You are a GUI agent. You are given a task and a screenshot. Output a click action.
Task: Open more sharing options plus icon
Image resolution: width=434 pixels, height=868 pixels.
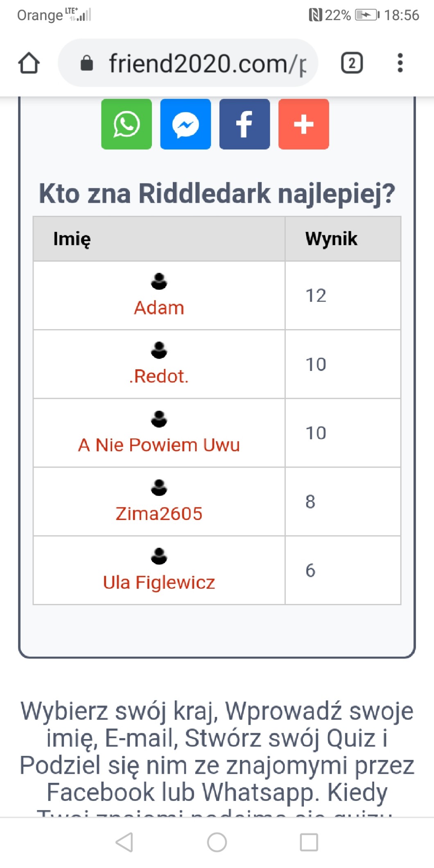(x=303, y=124)
